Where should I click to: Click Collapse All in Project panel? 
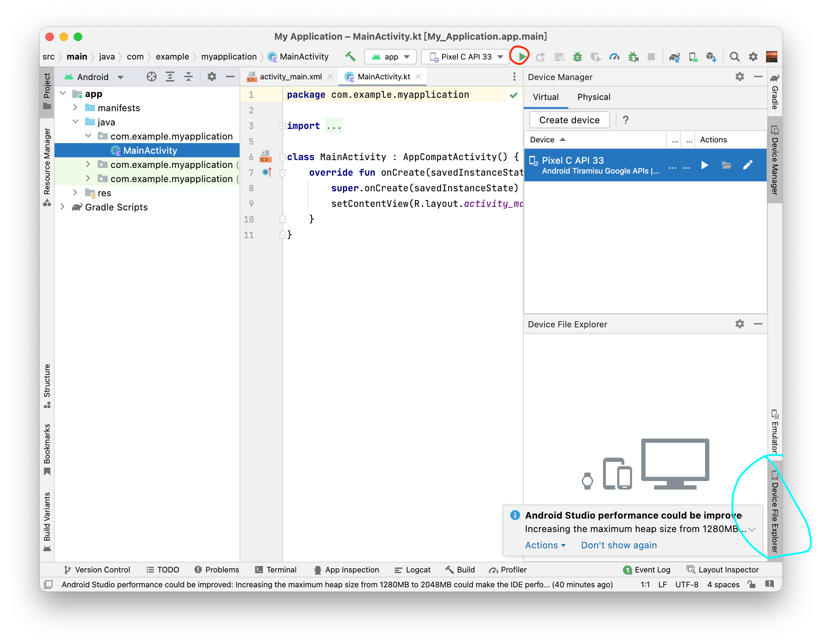[188, 77]
